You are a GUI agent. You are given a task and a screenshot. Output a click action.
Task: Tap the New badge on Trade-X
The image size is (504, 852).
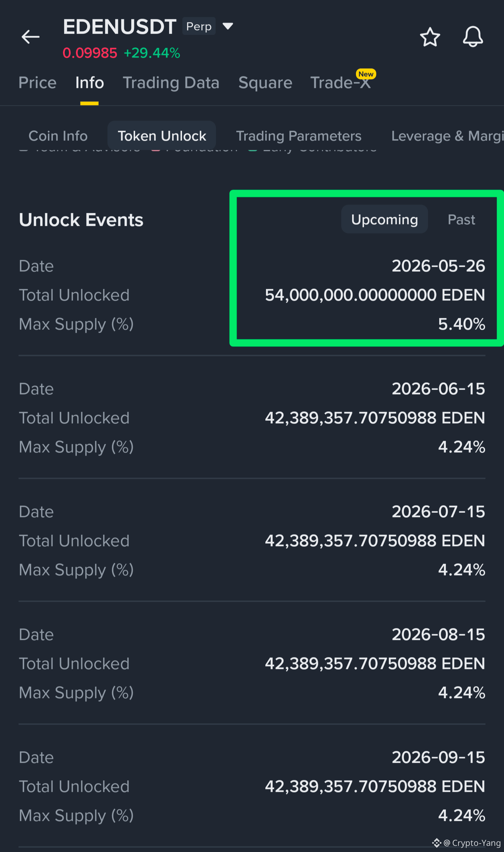(366, 74)
